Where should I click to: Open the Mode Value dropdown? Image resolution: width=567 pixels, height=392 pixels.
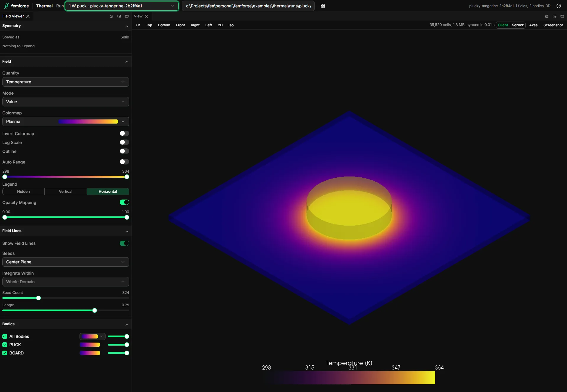coord(66,102)
